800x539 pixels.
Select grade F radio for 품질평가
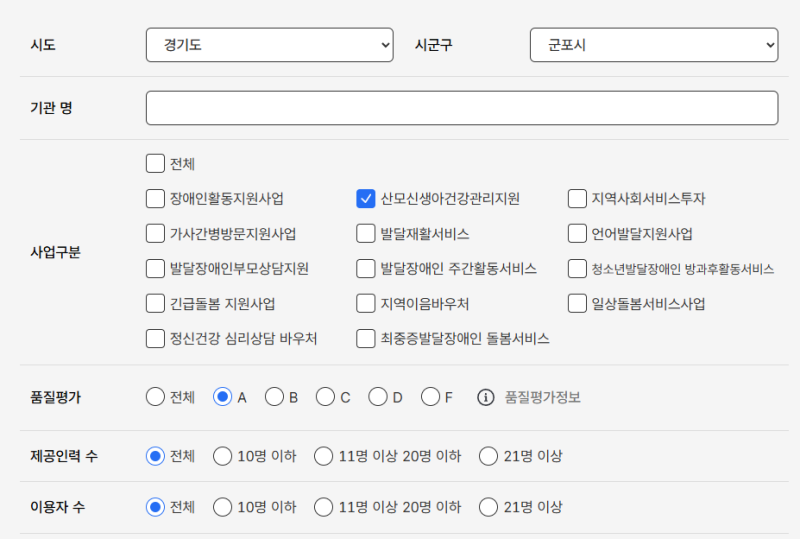coord(430,397)
